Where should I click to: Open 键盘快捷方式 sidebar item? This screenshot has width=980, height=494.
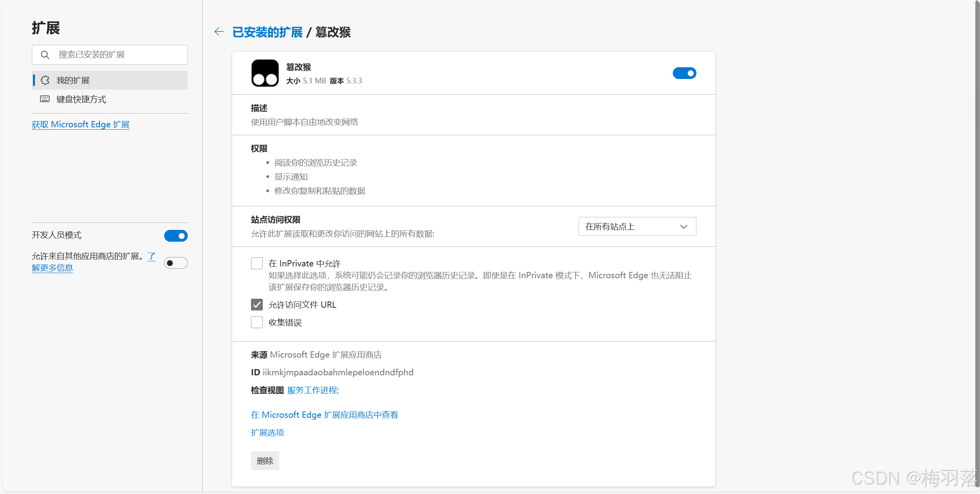pos(81,99)
